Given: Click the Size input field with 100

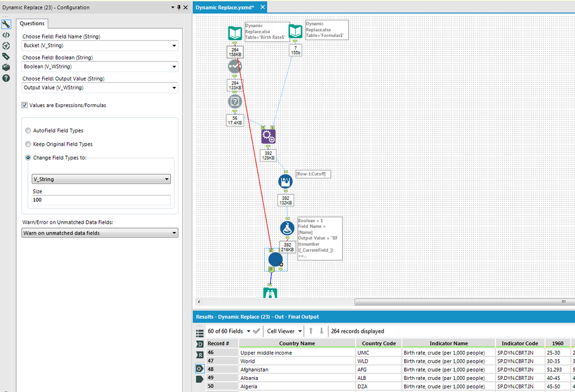Looking at the screenshot, I should pos(101,200).
